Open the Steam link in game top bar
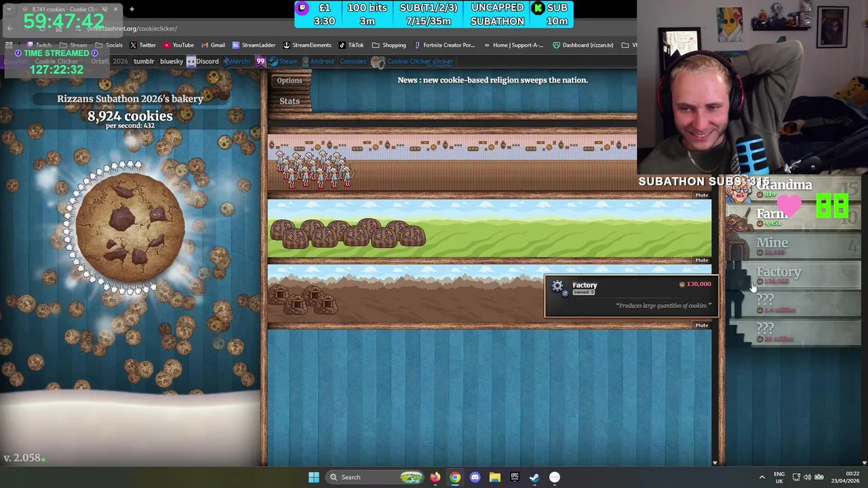 click(x=283, y=61)
